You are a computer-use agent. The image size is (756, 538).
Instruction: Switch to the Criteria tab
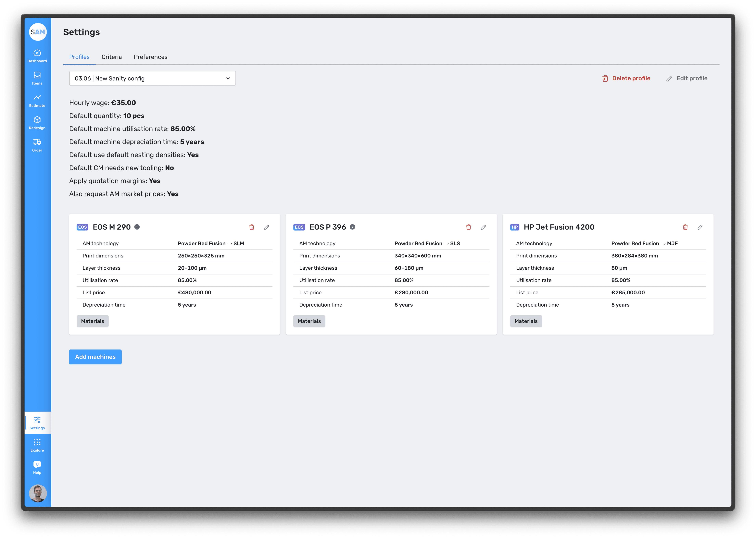[112, 57]
